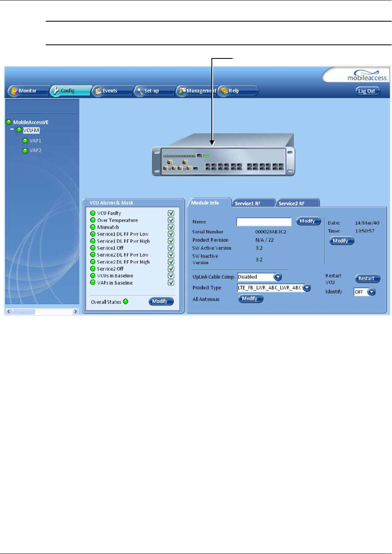Viewport: 392px width, 554px height.
Task: Select VAP1 in the tree
Action: pos(35,141)
